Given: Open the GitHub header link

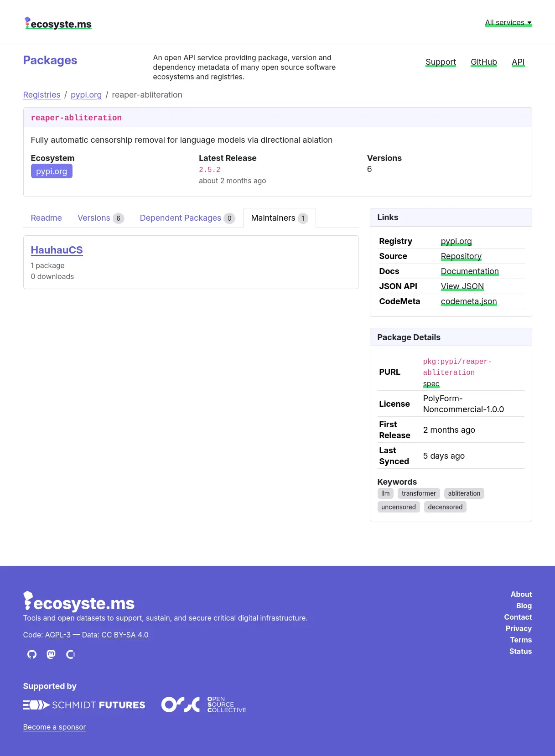Looking at the screenshot, I should click(x=484, y=62).
